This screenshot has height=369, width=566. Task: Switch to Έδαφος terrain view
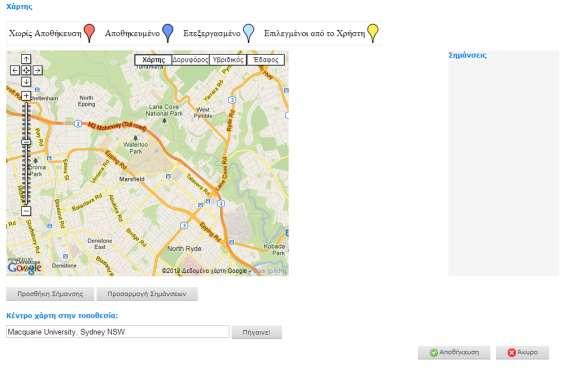click(266, 60)
